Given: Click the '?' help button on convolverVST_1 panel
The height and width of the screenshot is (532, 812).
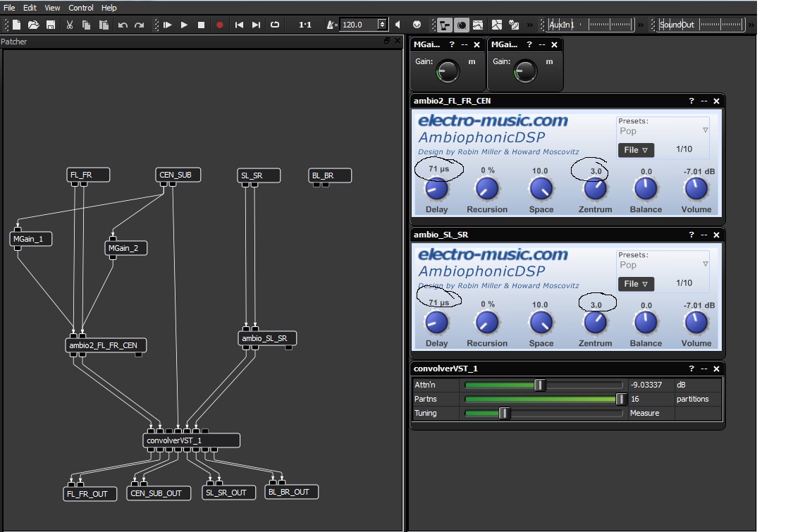Looking at the screenshot, I should (x=692, y=369).
